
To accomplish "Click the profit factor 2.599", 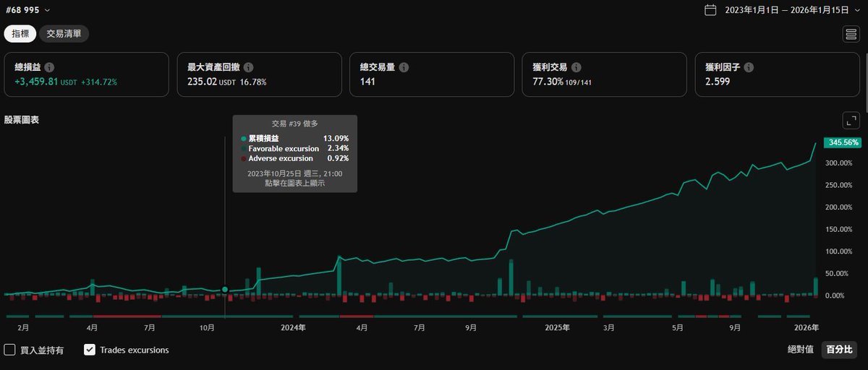I will tap(718, 82).
